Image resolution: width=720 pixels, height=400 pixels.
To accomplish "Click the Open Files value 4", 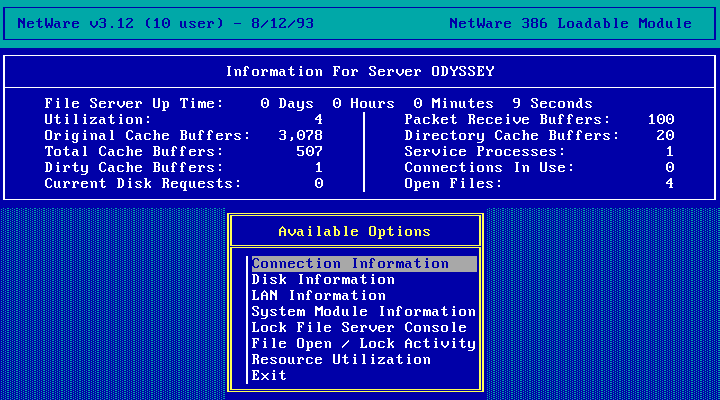I will 670,184.
